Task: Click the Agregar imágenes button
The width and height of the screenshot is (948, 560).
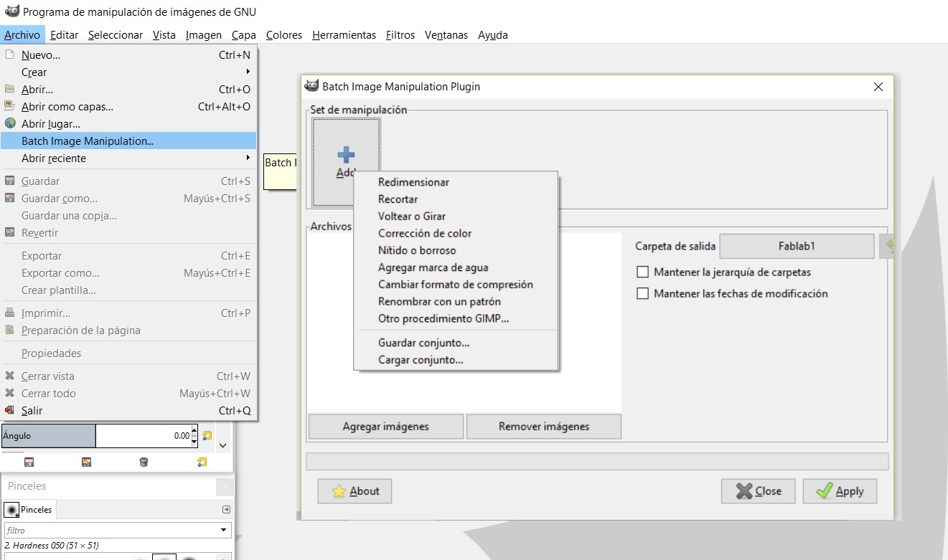Action: tap(386, 427)
